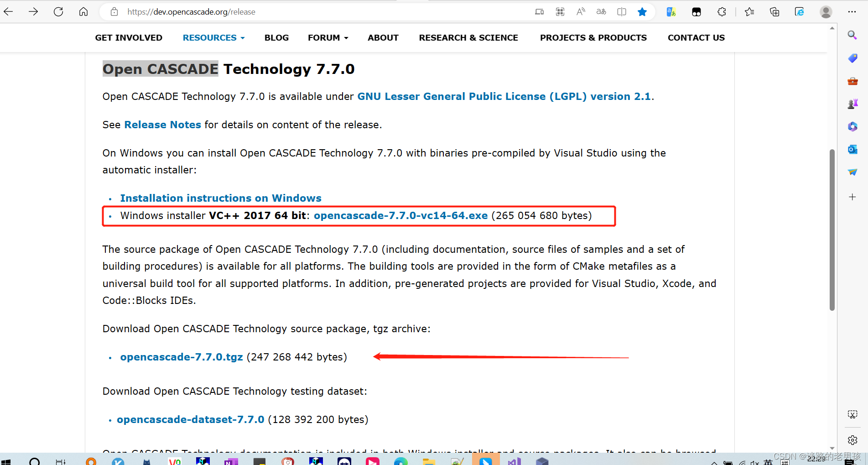The width and height of the screenshot is (868, 465).
Task: Open the browser home page
Action: tap(83, 12)
